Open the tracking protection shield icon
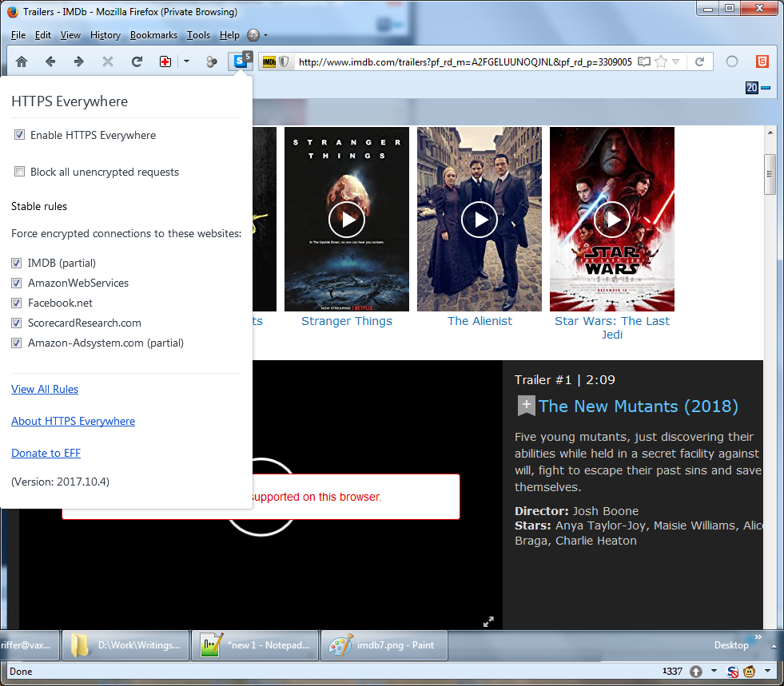The image size is (784, 686). click(x=284, y=61)
